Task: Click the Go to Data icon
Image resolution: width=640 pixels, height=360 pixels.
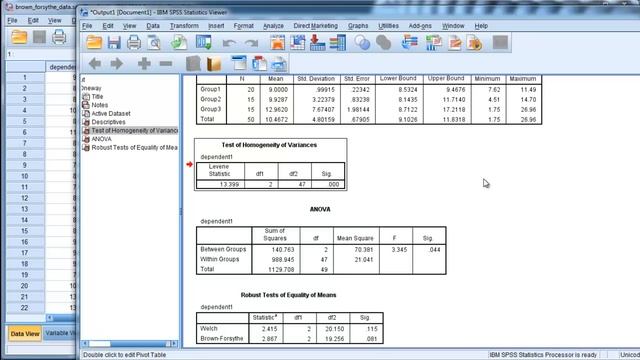Action: [x=278, y=42]
